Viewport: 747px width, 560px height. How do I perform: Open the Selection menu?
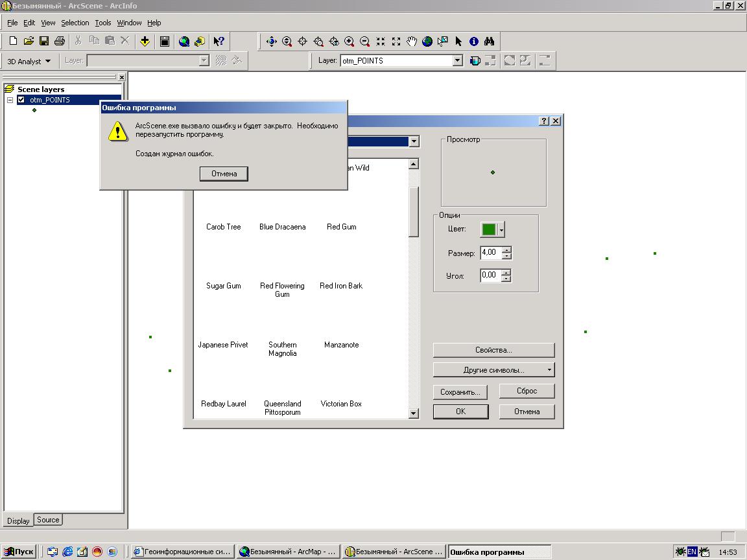(x=75, y=23)
